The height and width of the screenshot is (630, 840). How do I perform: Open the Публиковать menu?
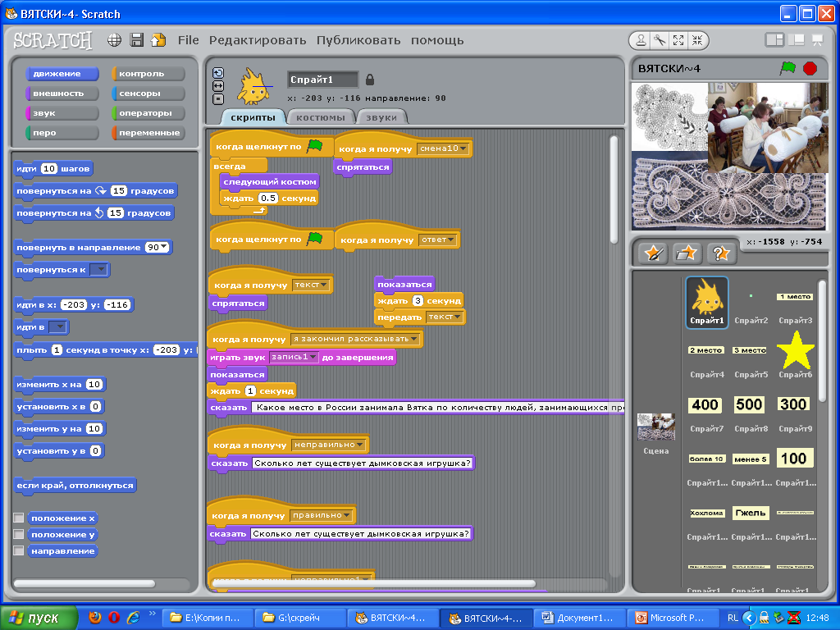click(358, 40)
